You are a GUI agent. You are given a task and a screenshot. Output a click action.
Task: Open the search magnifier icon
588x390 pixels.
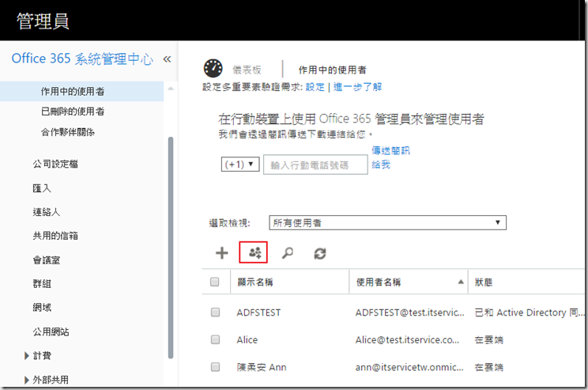[x=288, y=253]
